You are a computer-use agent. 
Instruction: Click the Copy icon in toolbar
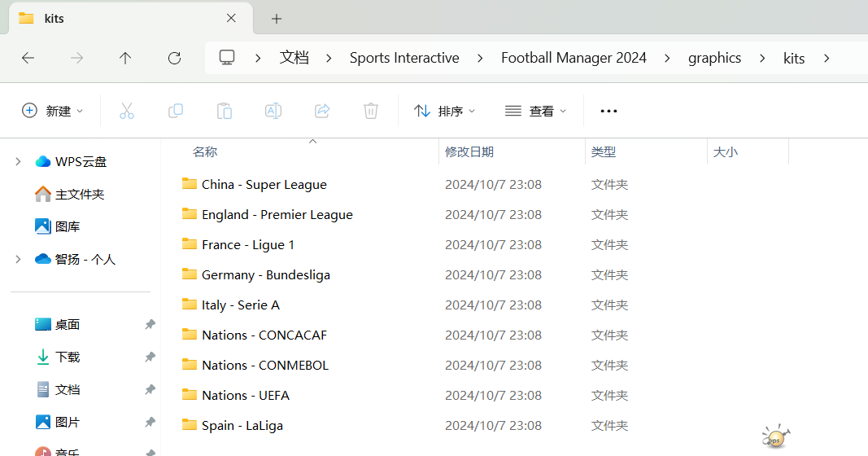tap(176, 111)
